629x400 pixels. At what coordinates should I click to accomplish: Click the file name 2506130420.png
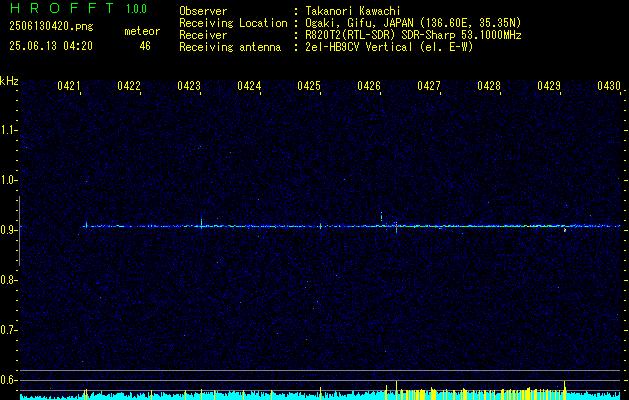[x=51, y=26]
